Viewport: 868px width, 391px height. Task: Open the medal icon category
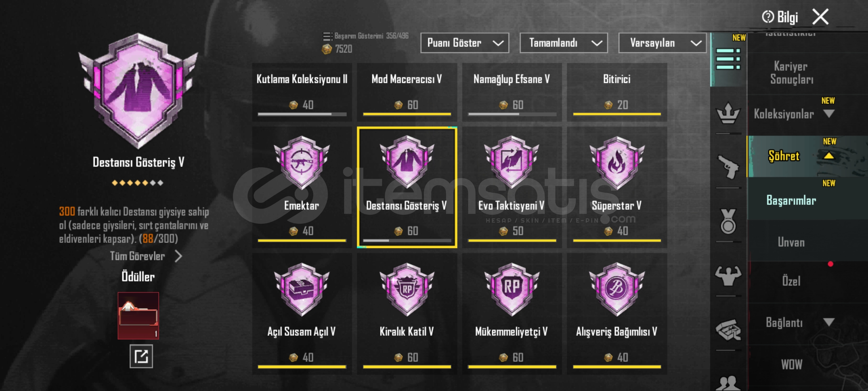(728, 221)
